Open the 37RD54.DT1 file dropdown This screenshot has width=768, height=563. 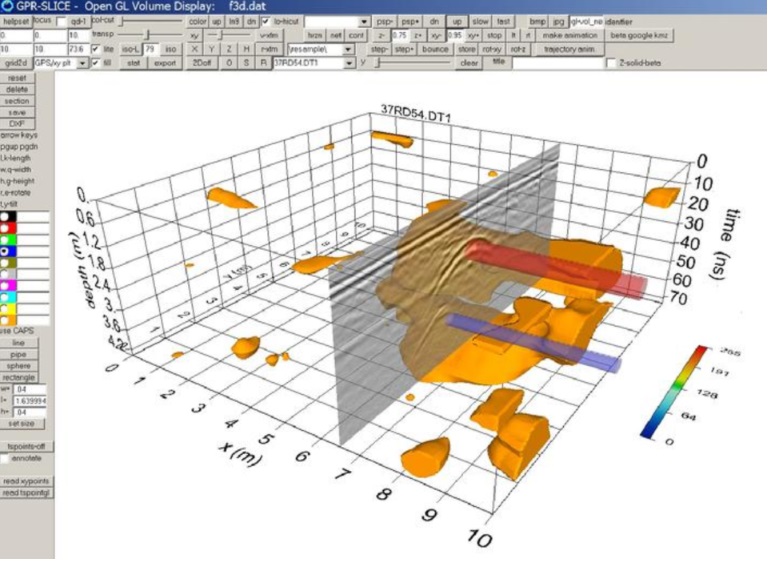349,63
